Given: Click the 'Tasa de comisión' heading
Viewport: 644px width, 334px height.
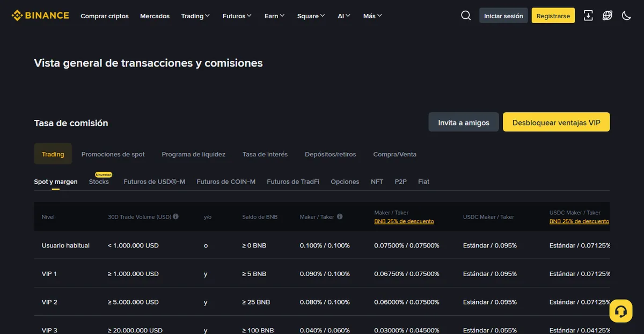Looking at the screenshot, I should pos(71,123).
